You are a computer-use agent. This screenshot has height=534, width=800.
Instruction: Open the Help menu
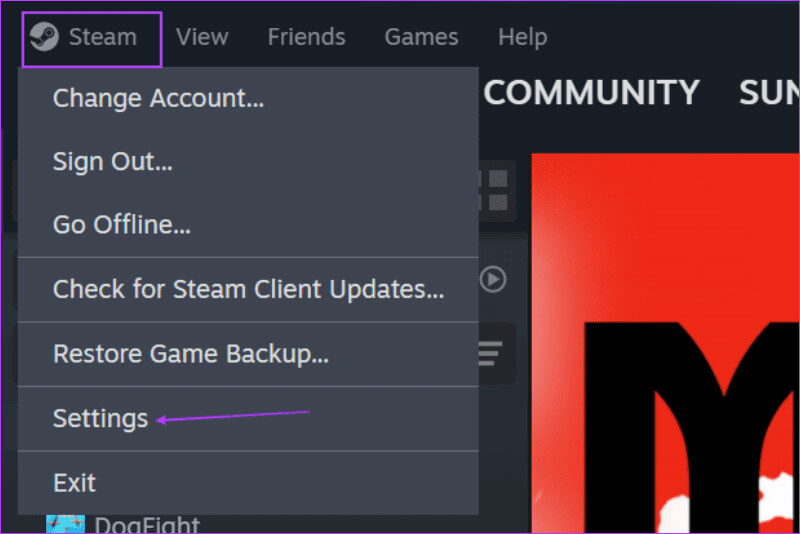click(x=522, y=37)
